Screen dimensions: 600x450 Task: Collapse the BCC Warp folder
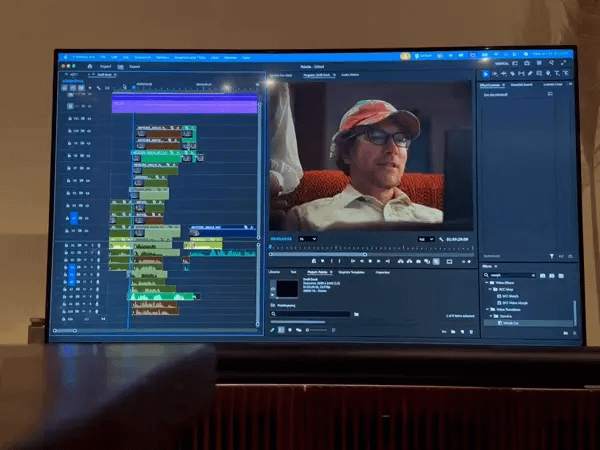click(x=490, y=289)
